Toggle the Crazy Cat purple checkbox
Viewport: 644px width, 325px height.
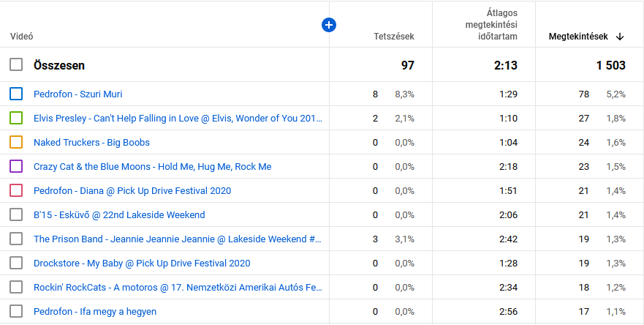[x=16, y=166]
